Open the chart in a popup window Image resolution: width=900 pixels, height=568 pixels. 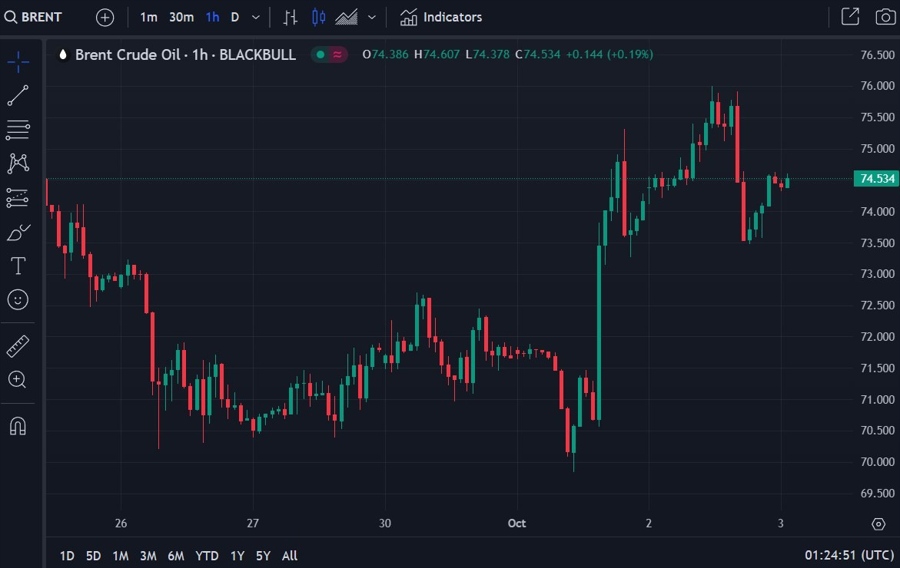(850, 17)
